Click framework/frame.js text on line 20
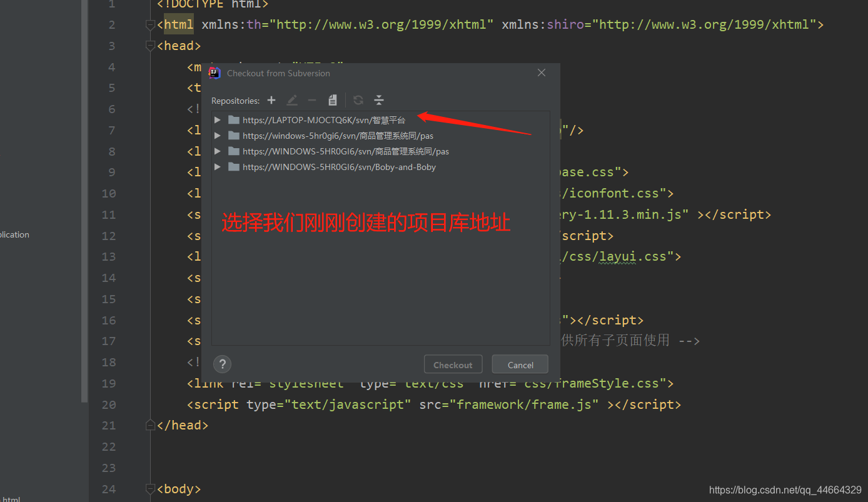This screenshot has height=502, width=868. pyautogui.click(x=524, y=404)
